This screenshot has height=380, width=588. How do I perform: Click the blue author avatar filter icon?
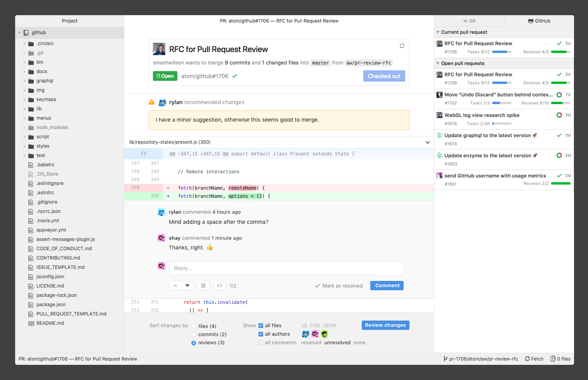click(306, 334)
